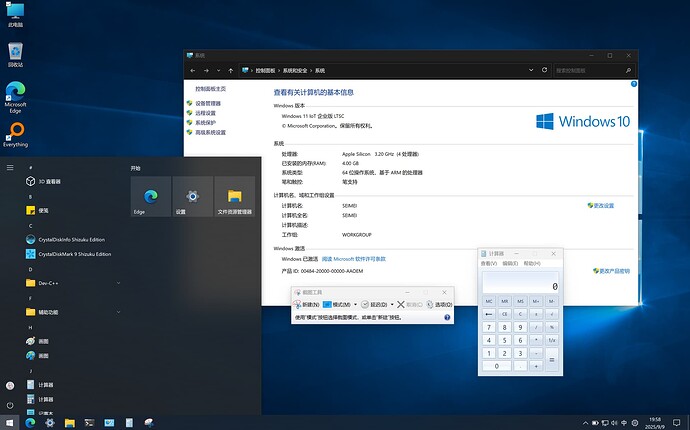690x430 pixels.
Task: Click the equals button in Calculator
Action: coord(552,360)
